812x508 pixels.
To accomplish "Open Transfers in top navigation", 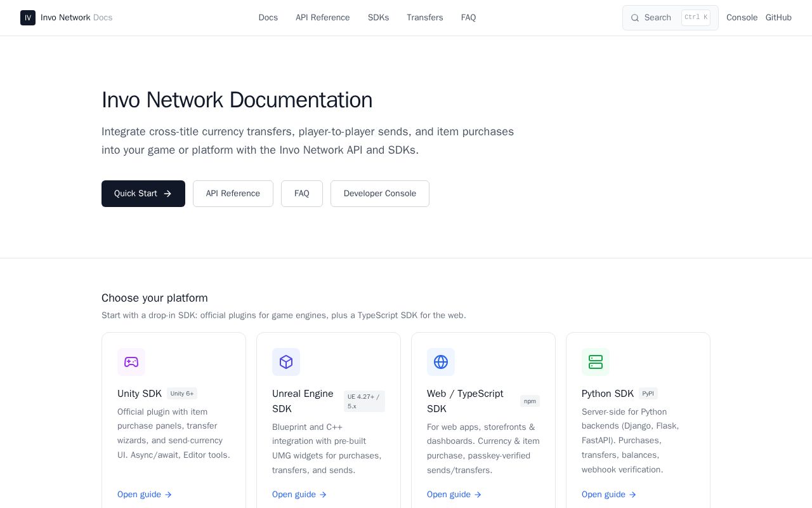I will click(425, 18).
